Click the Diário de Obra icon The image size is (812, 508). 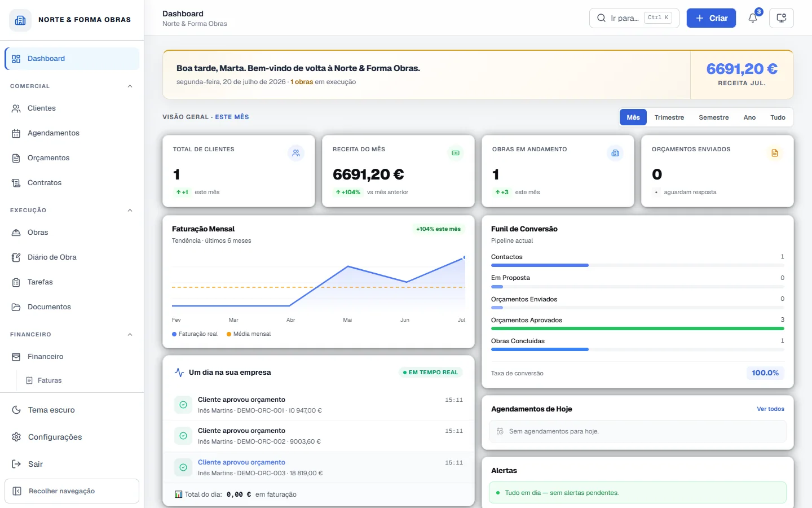[x=16, y=257]
